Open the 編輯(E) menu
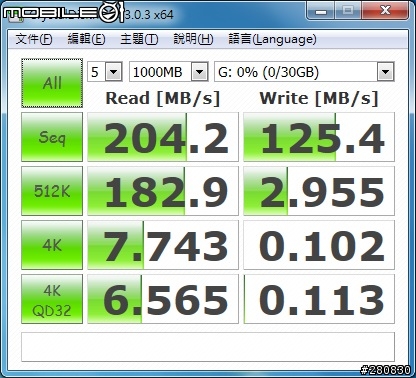This screenshot has height=378, width=416. click(x=86, y=39)
